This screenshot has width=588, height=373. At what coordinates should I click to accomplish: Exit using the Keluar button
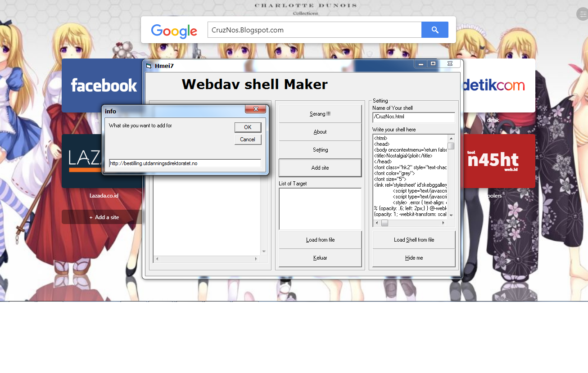point(320,258)
